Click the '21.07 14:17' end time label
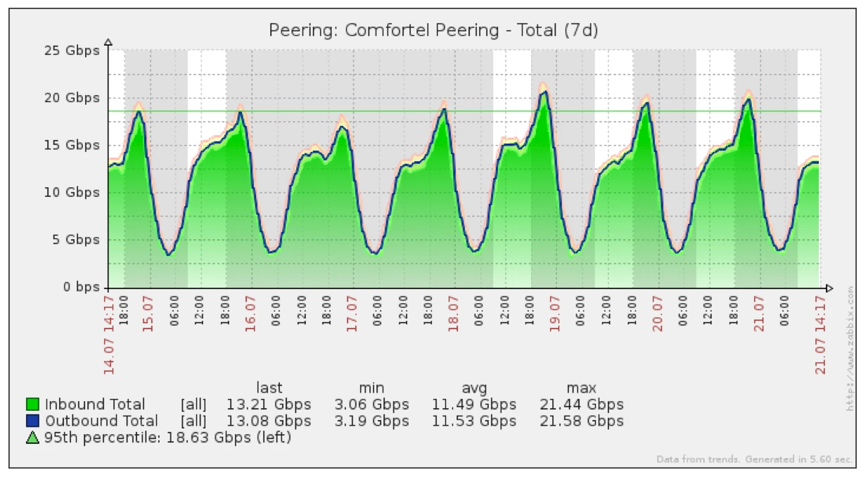Image resolution: width=868 pixels, height=477 pixels. (x=821, y=335)
